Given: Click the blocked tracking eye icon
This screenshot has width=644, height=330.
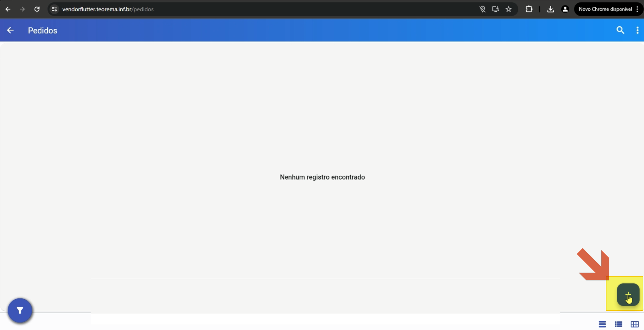Looking at the screenshot, I should (x=482, y=9).
